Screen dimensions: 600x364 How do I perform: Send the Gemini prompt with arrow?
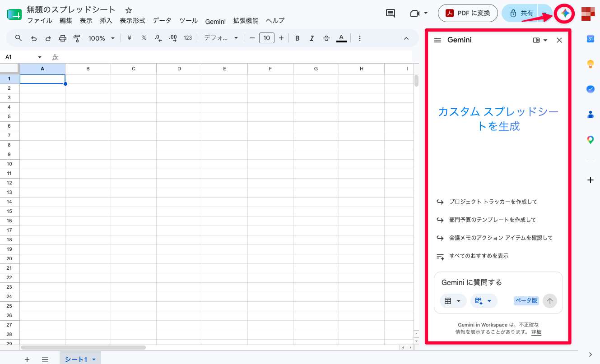point(550,301)
